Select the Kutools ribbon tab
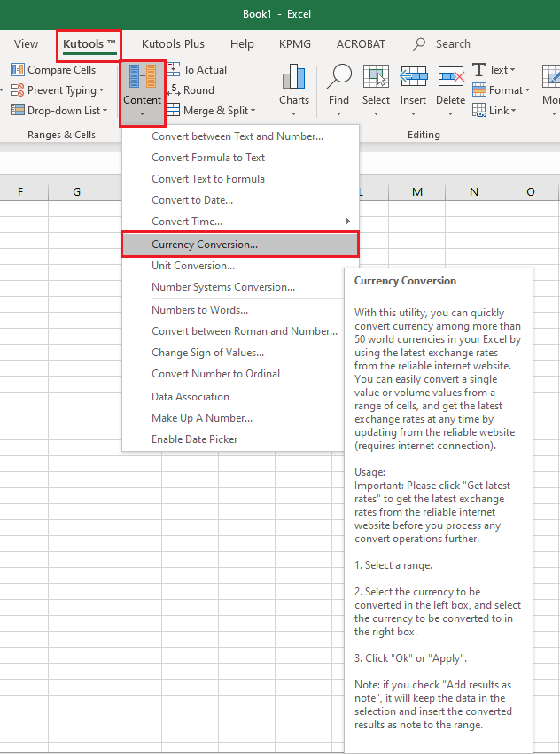This screenshot has height=754, width=560. [x=89, y=43]
